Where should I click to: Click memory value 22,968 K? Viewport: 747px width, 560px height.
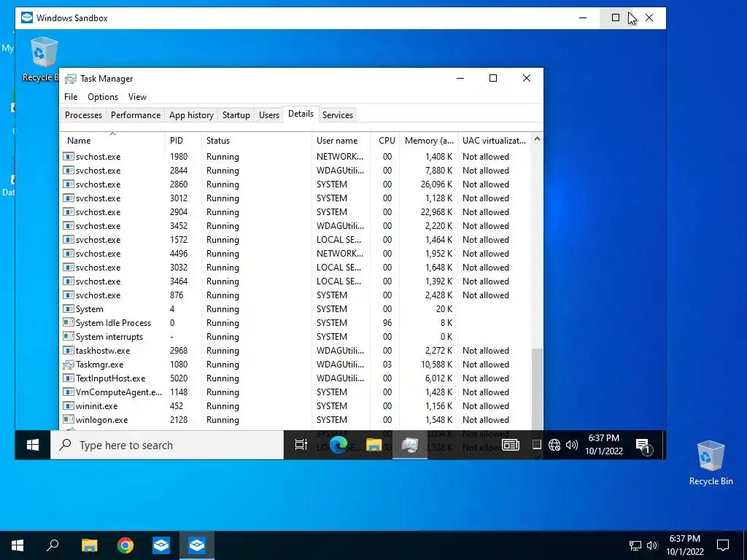point(436,212)
